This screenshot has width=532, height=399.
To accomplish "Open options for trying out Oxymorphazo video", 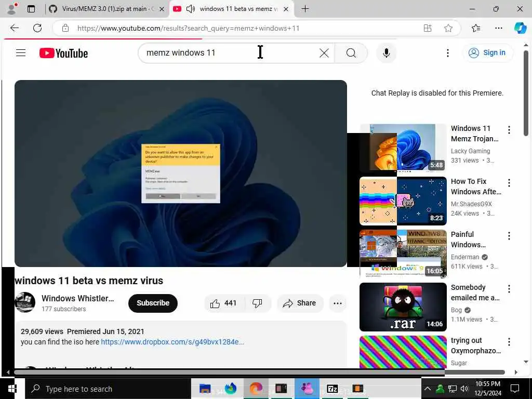I will [x=509, y=342].
